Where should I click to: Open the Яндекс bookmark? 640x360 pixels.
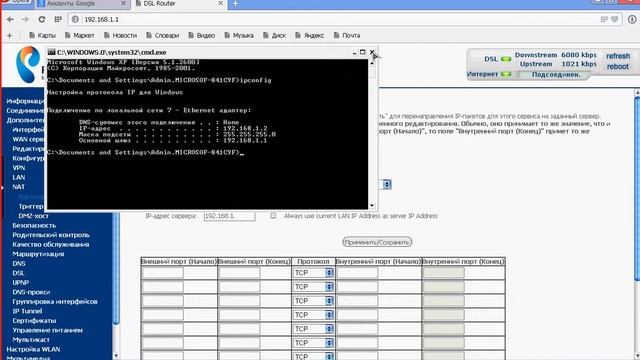309,36
